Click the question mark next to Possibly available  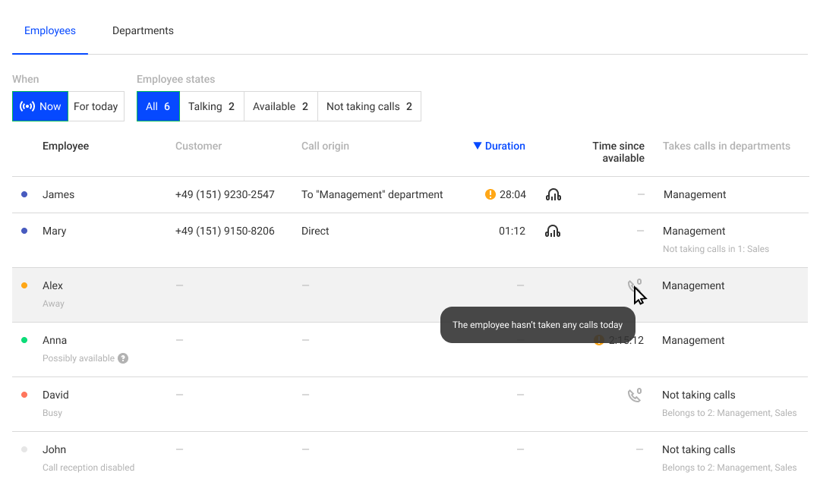click(123, 358)
